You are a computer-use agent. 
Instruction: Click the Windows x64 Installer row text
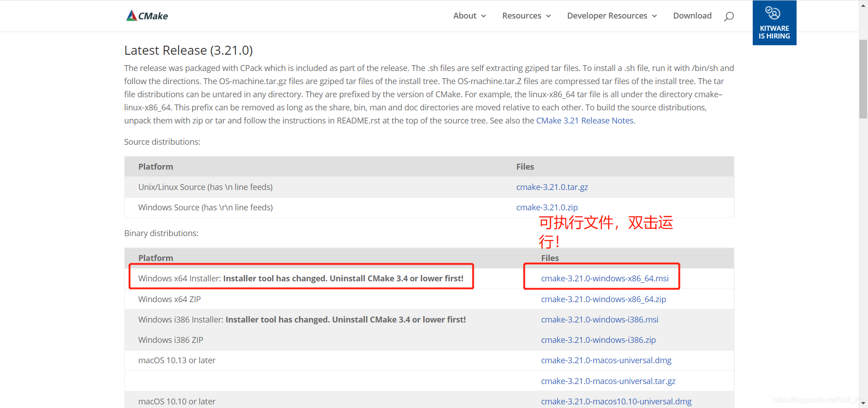(301, 279)
